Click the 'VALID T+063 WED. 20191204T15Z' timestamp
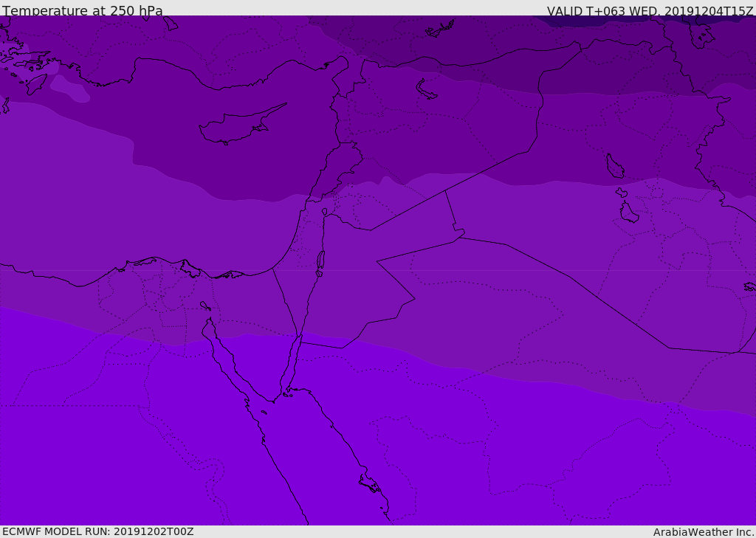The height and width of the screenshot is (538, 756). [650, 11]
